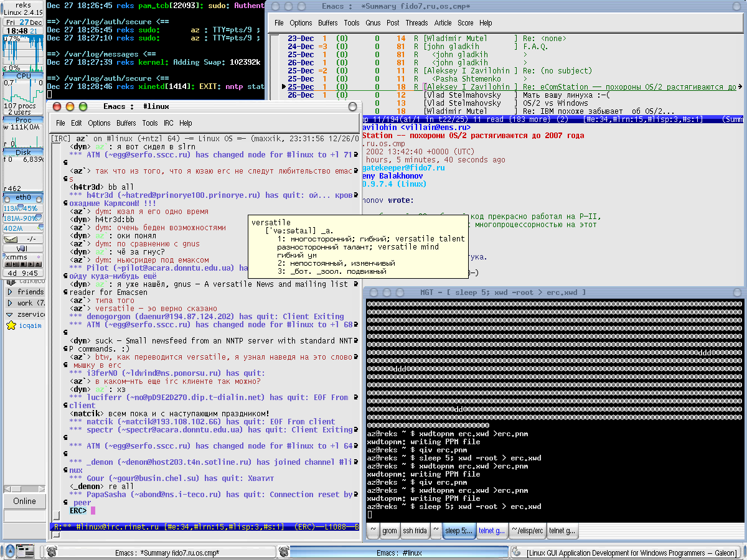Open the desktop pager icon in panel
This screenshot has height=560, width=747.
click(26, 551)
